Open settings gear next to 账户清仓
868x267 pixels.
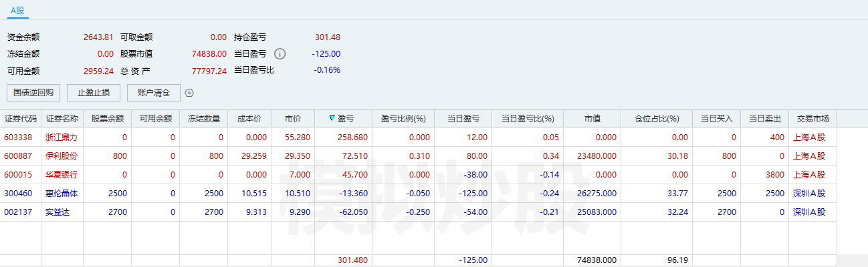189,93
